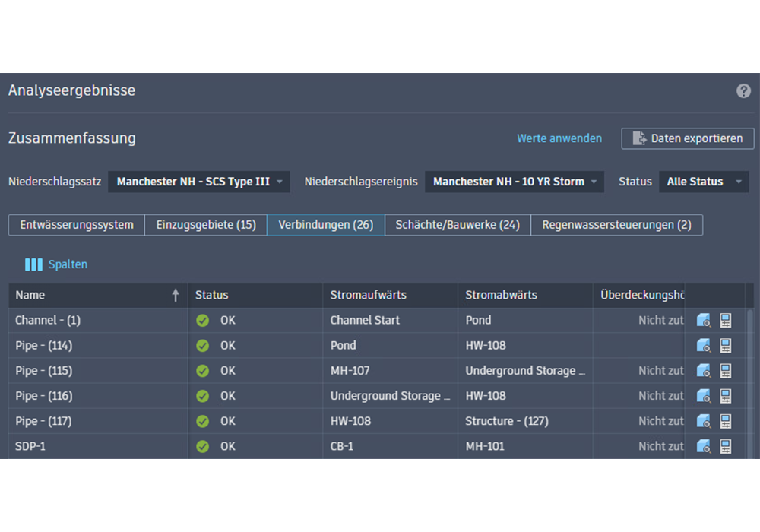Click green OK checkmark for Pipe - (117)
Image resolution: width=760 pixels, height=532 pixels.
click(203, 421)
